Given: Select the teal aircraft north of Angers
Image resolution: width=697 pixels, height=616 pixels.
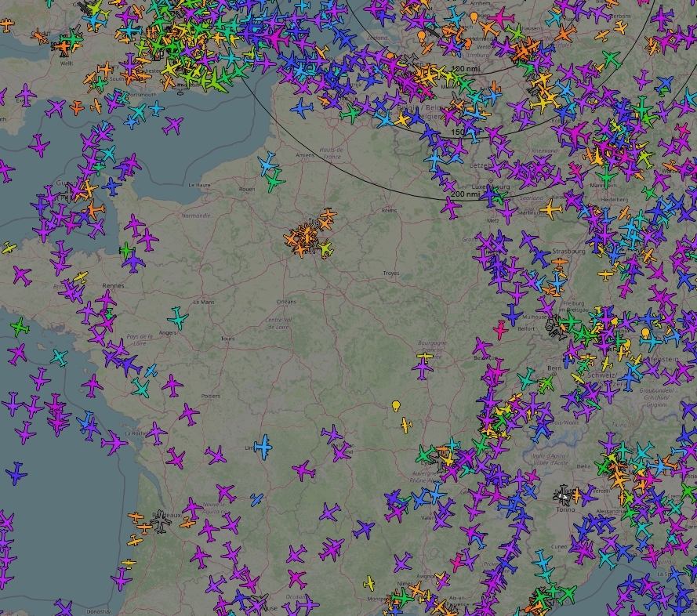Looking at the screenshot, I should pos(178,318).
